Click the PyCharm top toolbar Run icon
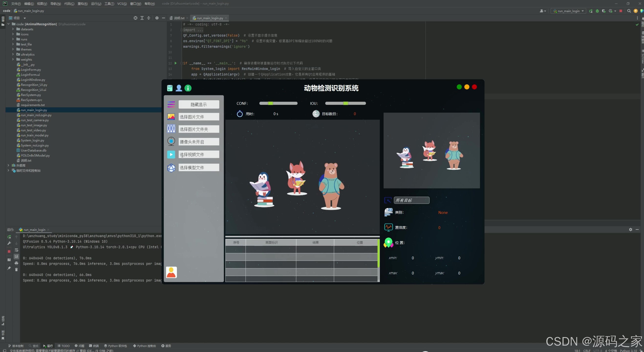The image size is (644, 352). pos(591,11)
